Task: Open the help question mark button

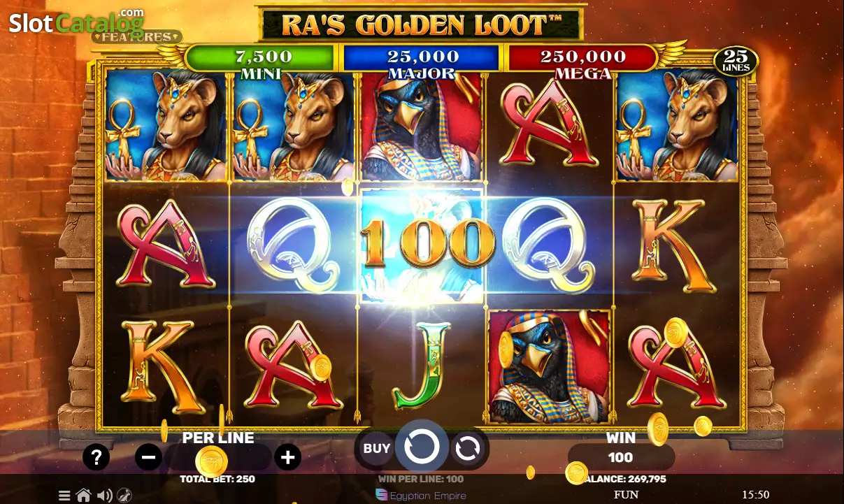Action: [96, 458]
